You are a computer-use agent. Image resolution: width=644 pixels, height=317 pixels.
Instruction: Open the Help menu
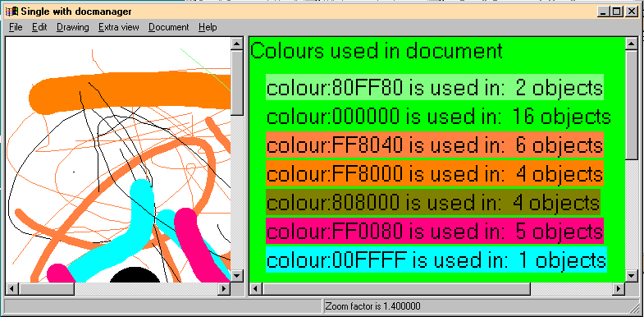[208, 27]
